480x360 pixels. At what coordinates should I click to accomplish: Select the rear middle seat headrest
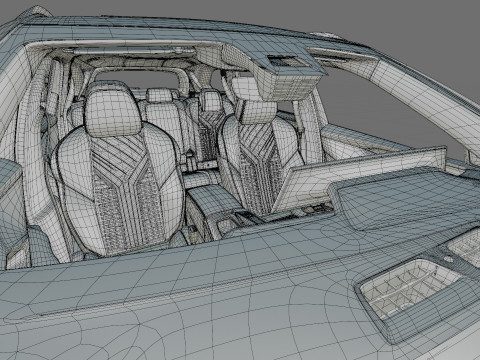[159, 95]
